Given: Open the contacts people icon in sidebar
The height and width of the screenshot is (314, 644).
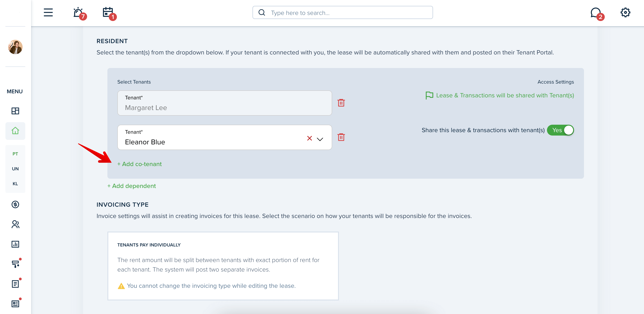Looking at the screenshot, I should (x=15, y=224).
